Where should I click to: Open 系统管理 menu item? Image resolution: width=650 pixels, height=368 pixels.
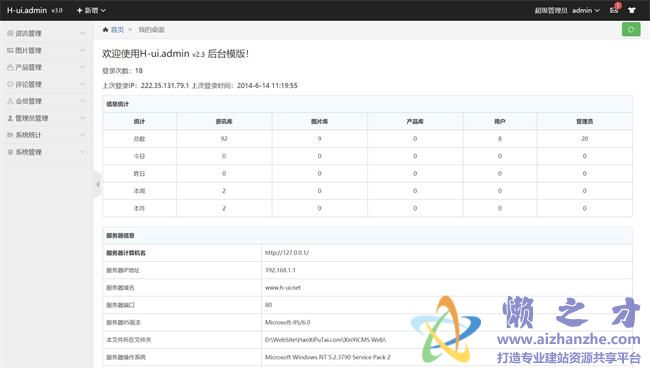click(x=46, y=152)
